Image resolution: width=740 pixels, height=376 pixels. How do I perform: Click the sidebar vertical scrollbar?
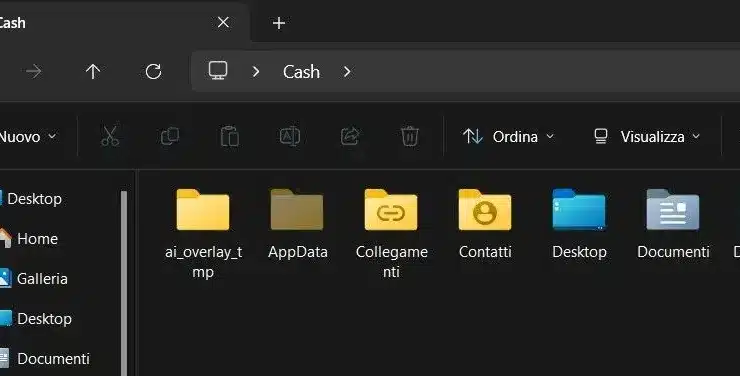pyautogui.click(x=124, y=283)
